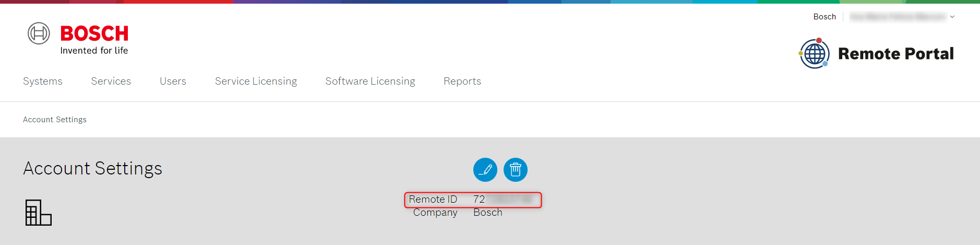Expand the user account dropdown chevron

click(952, 17)
